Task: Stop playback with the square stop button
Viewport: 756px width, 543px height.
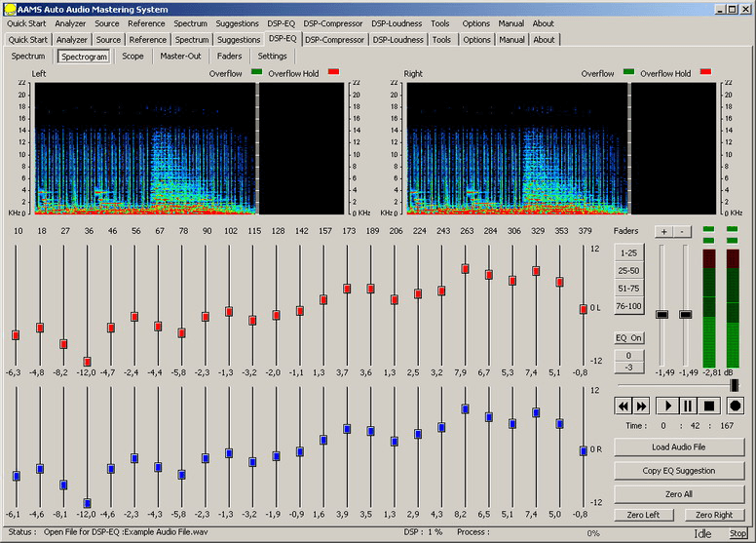Action: point(709,406)
